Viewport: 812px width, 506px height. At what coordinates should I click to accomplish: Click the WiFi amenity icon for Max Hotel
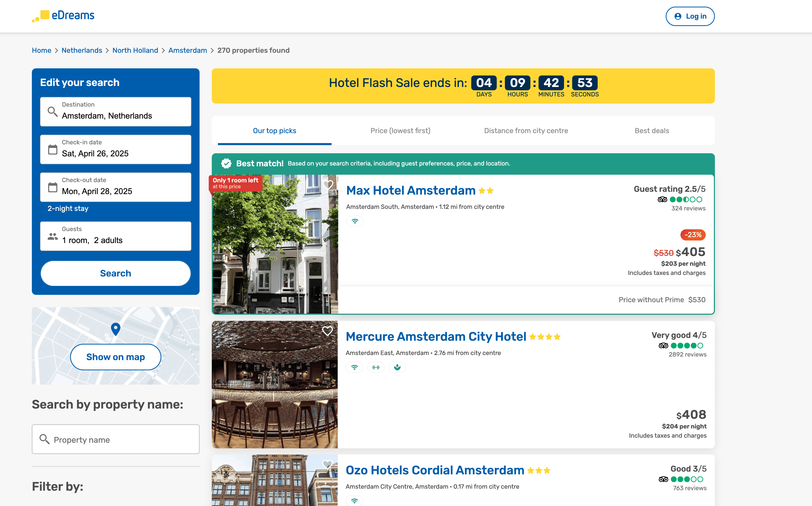pos(355,221)
